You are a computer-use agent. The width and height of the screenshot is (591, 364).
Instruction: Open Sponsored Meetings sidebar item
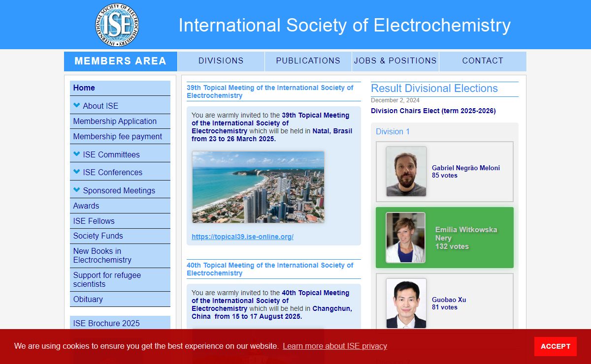tap(119, 190)
